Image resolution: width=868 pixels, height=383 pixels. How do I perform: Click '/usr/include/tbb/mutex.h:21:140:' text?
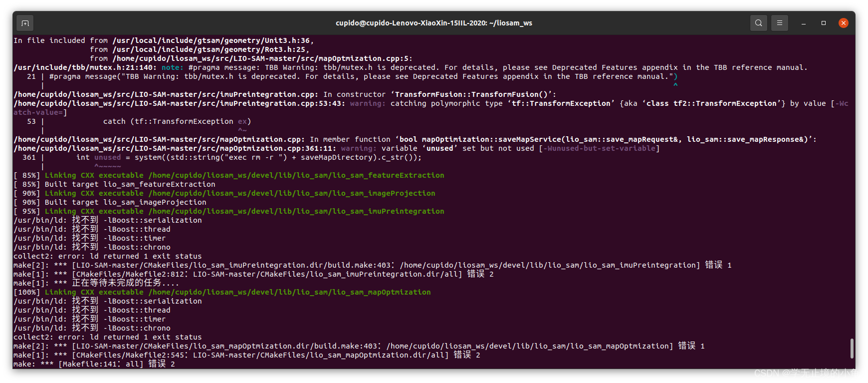(x=85, y=67)
